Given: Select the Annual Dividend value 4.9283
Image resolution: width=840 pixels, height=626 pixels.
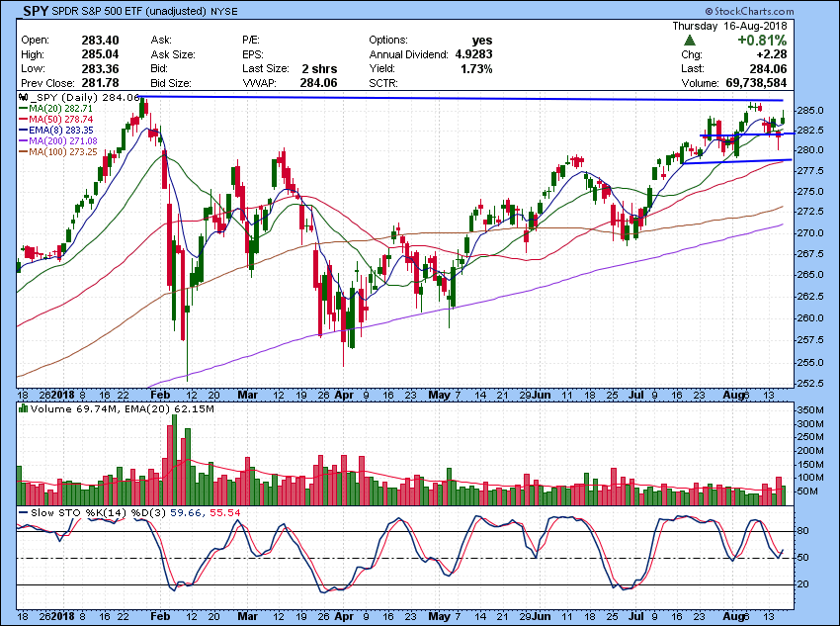Looking at the screenshot, I should tap(473, 54).
